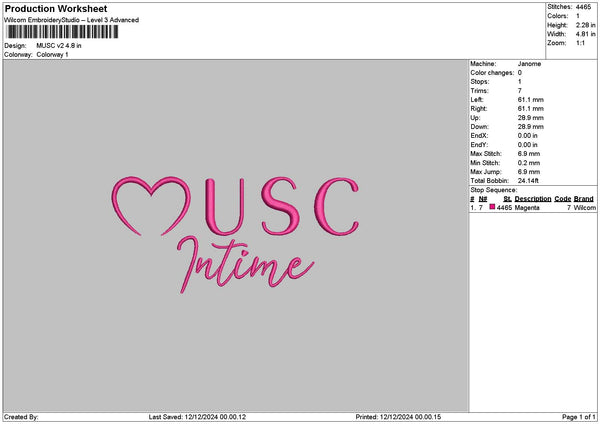
Task: Click the Page 1 of 1 indicator
Action: tap(579, 417)
